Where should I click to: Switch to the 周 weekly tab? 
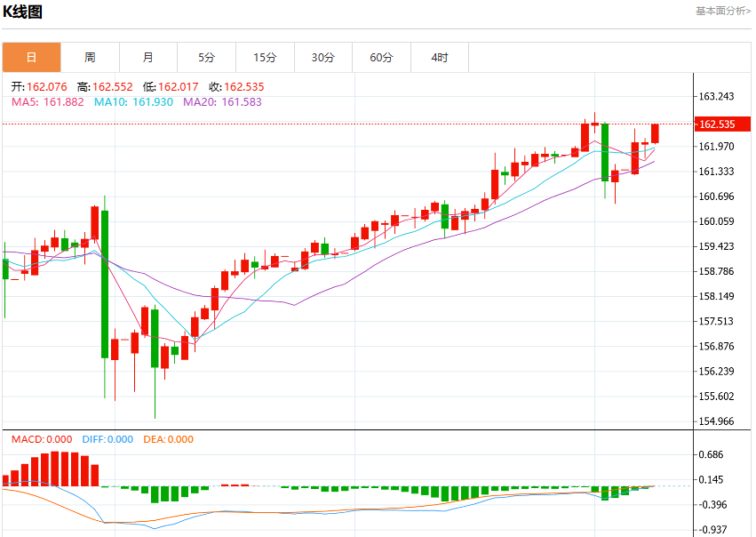pyautogui.click(x=90, y=58)
